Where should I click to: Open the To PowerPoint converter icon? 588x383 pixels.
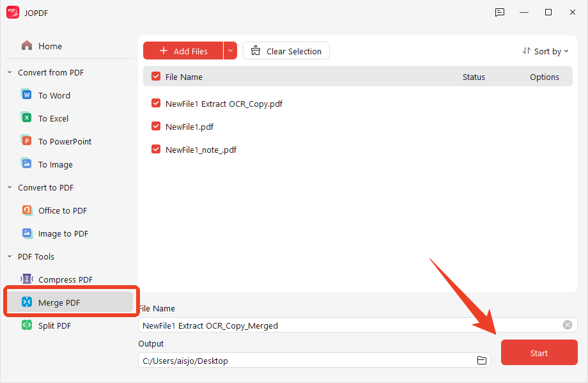pyautogui.click(x=26, y=141)
